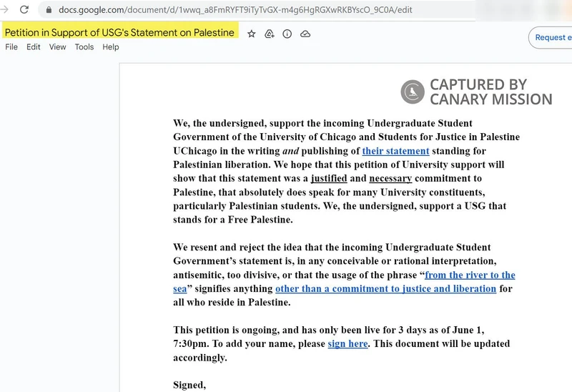The height and width of the screenshot is (392, 572).
Task: View site info via the padlock icon
Action: tap(49, 10)
